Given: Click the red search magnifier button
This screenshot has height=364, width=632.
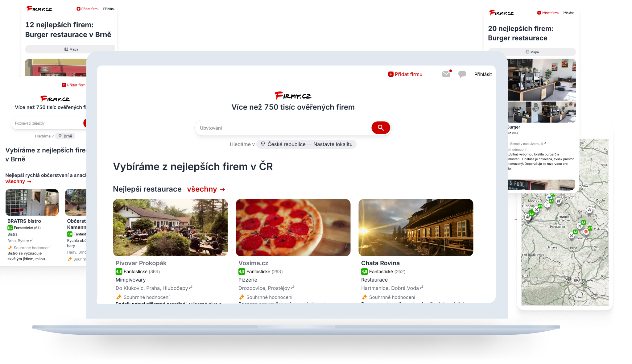Looking at the screenshot, I should pos(381,128).
